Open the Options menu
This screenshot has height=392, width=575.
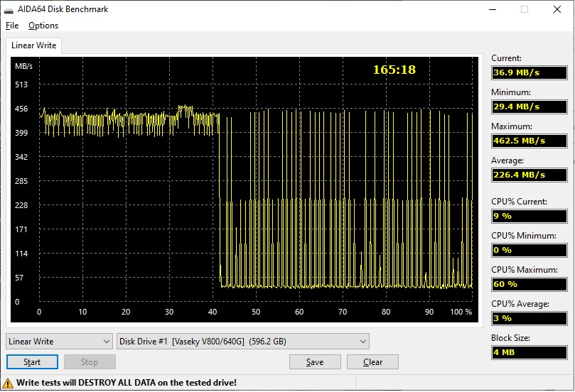[x=43, y=26]
